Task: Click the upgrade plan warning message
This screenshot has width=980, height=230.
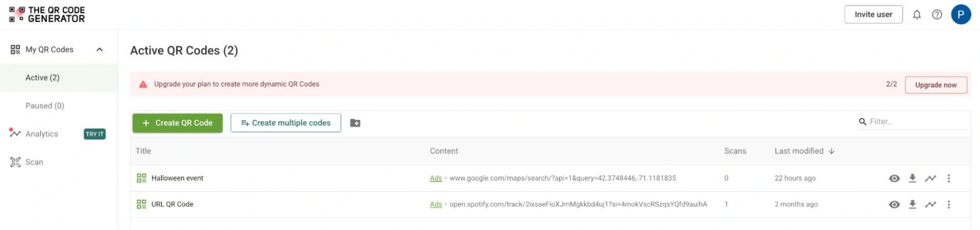Action: [x=237, y=84]
